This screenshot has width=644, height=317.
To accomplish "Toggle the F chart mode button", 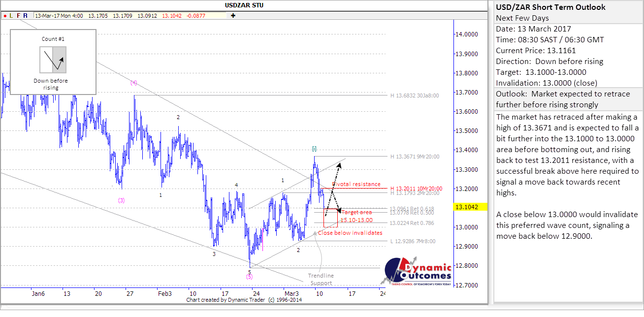I will (18, 16).
